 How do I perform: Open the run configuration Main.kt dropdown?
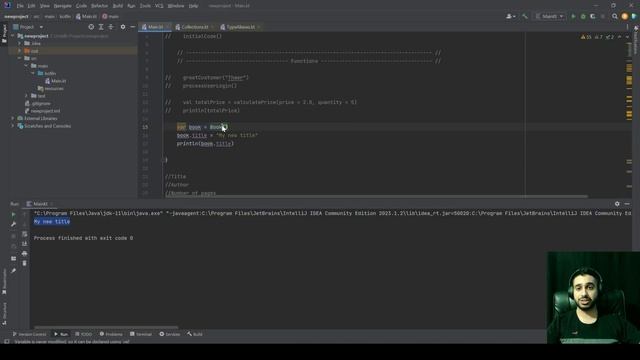[549, 16]
